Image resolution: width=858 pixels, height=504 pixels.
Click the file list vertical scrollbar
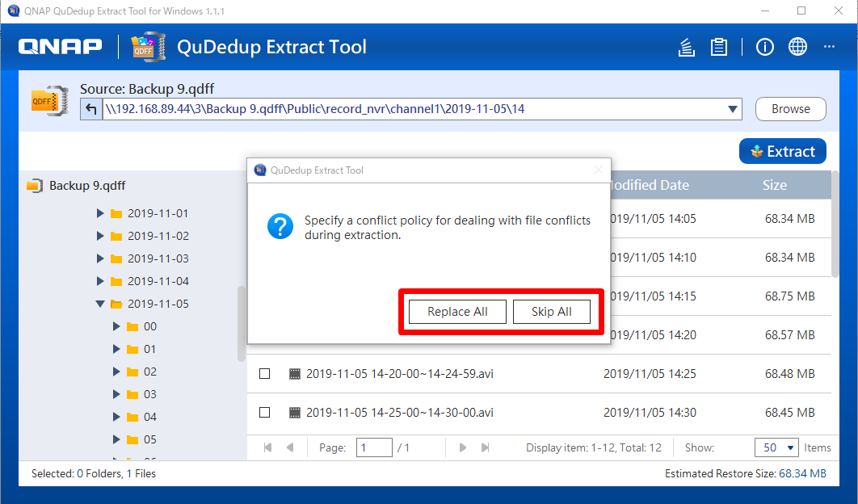[835, 225]
